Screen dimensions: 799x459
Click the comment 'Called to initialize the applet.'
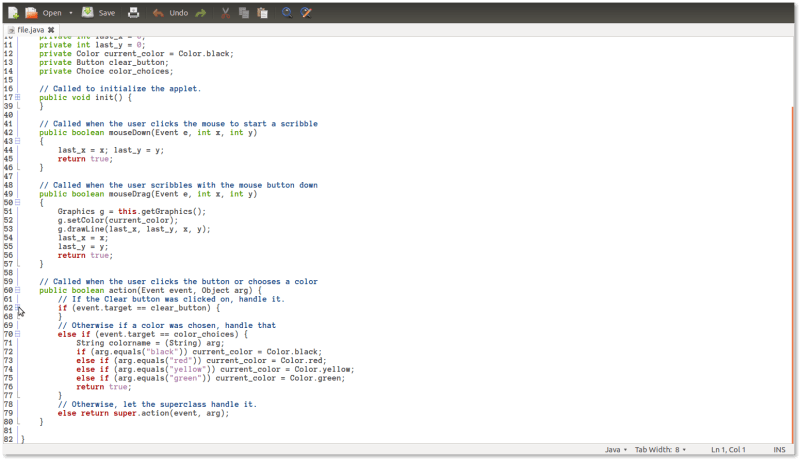click(x=120, y=89)
